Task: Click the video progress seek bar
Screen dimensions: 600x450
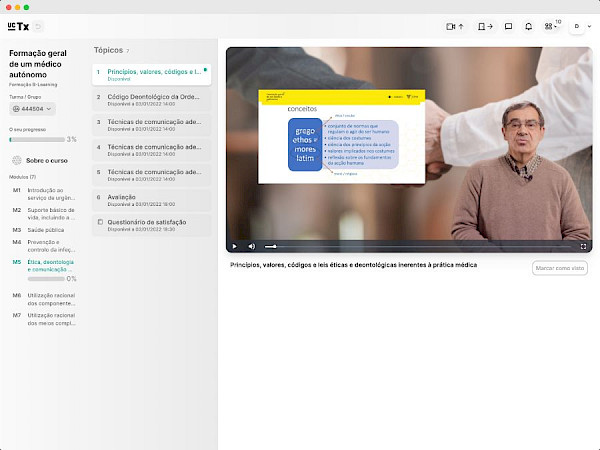Action: [420, 245]
